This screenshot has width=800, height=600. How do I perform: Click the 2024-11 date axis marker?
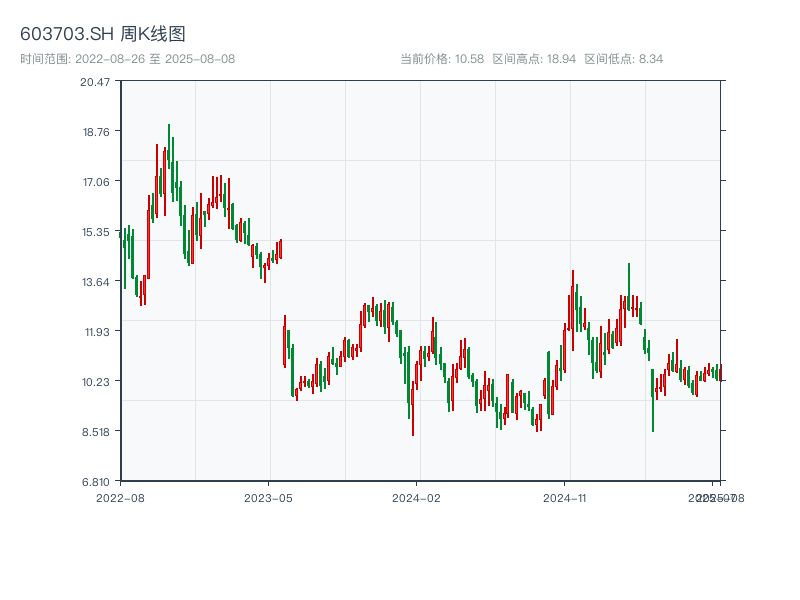[x=565, y=497]
